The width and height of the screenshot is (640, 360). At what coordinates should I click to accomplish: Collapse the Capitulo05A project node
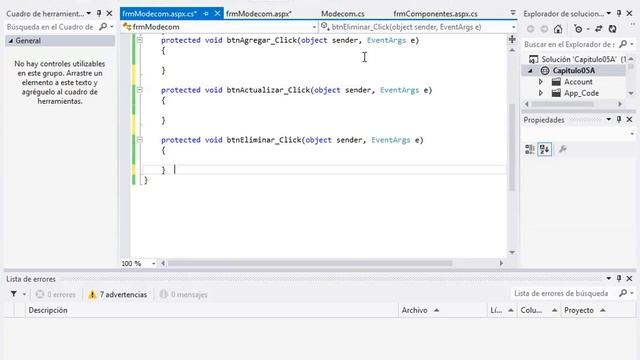pyautogui.click(x=530, y=71)
